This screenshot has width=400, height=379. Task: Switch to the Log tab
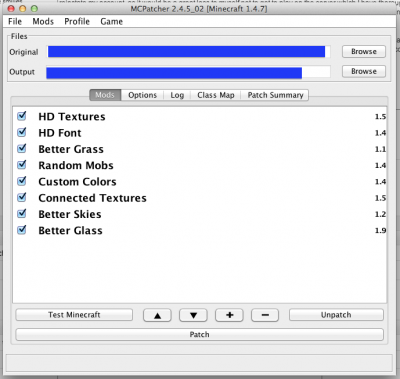177,95
